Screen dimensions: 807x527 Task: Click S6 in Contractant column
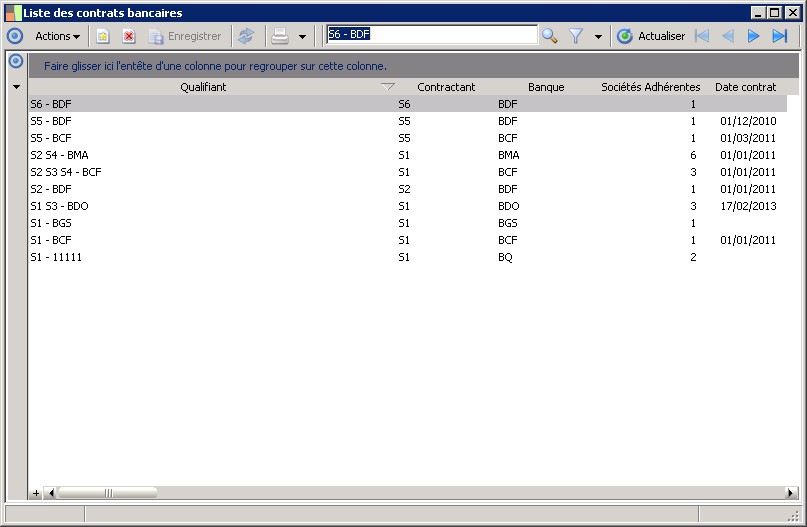404,104
